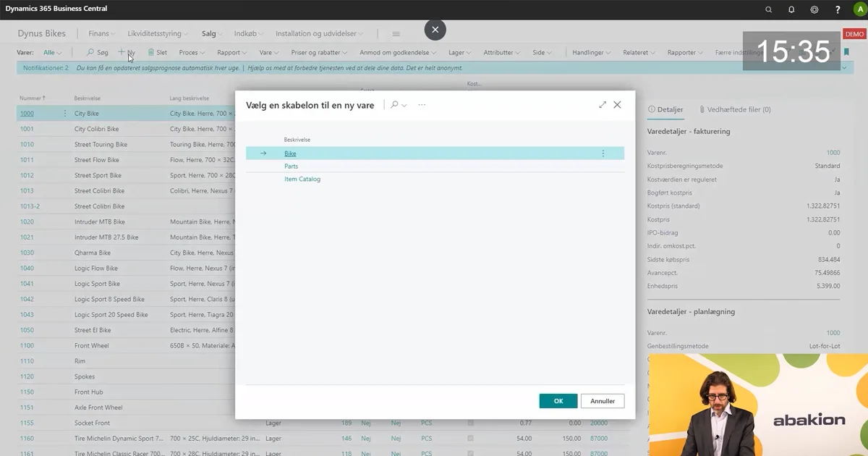The width and height of the screenshot is (868, 456).
Task: Expand the Rapport action menu
Action: pos(233,52)
